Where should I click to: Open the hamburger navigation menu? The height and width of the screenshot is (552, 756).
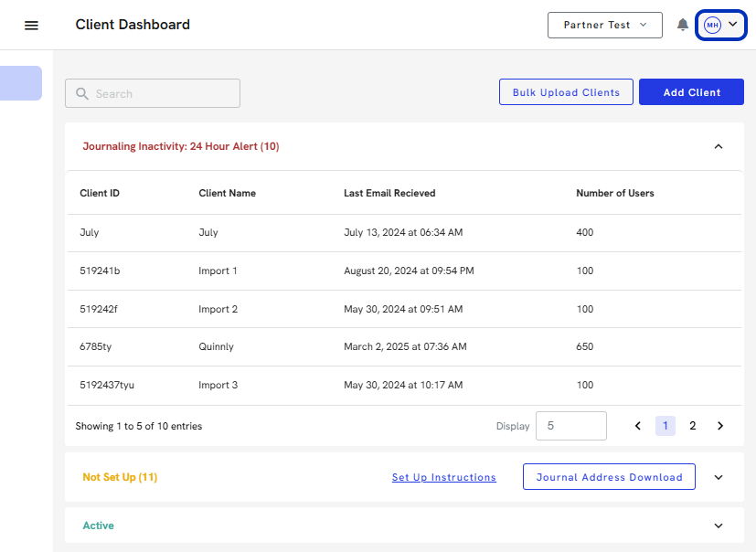point(31,26)
